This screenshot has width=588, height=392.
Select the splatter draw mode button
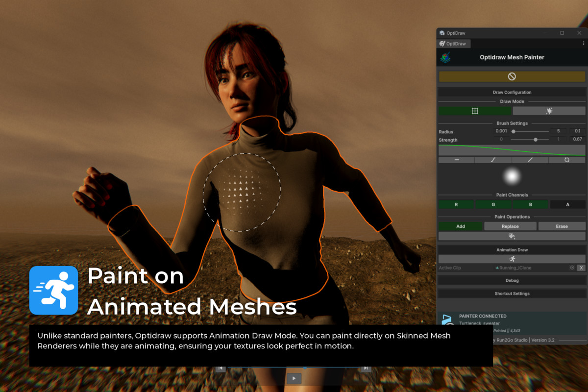pyautogui.click(x=549, y=111)
